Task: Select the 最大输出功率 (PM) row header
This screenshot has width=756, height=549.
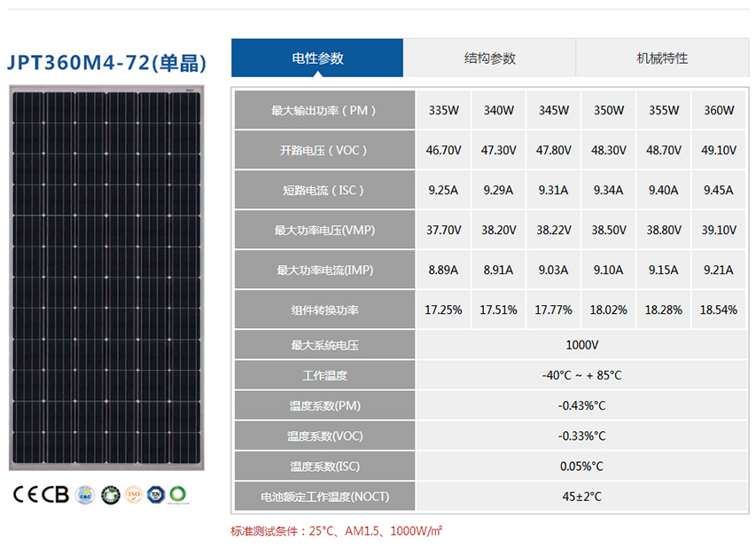Action: [x=323, y=111]
